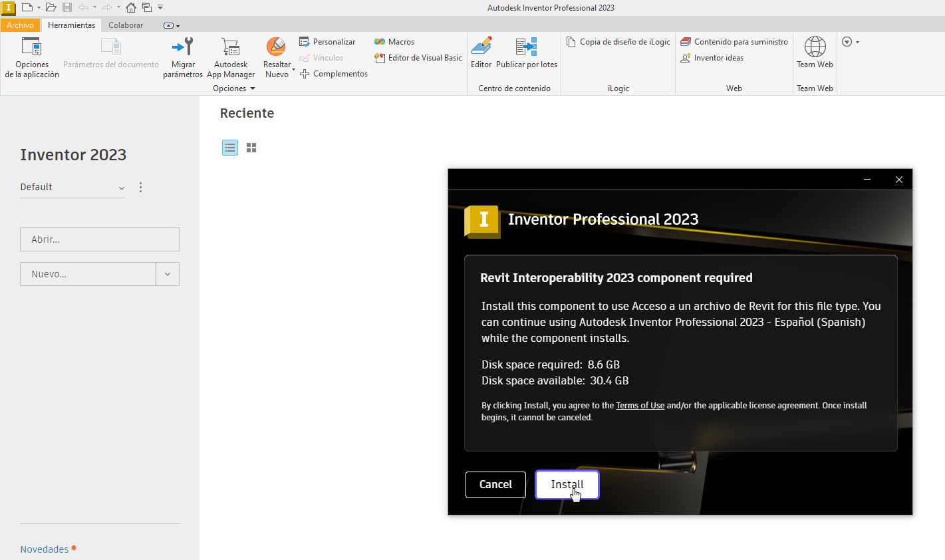Click the open folder icon in quick access
The width and height of the screenshot is (945, 560).
[x=51, y=7]
